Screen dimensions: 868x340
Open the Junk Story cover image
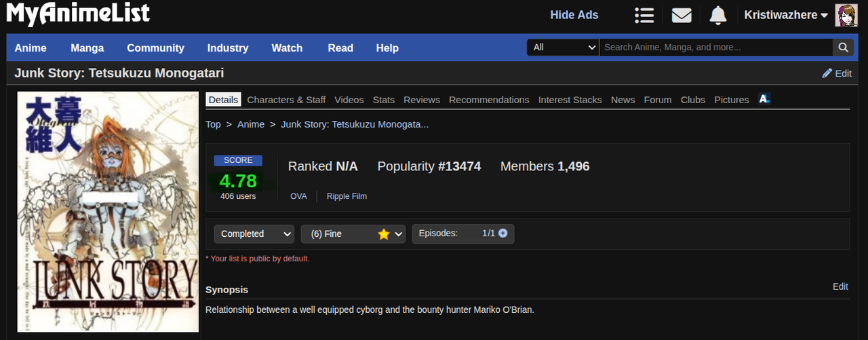(x=108, y=212)
